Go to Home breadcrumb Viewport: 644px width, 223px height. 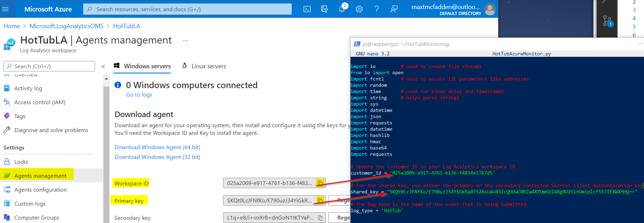[11, 26]
